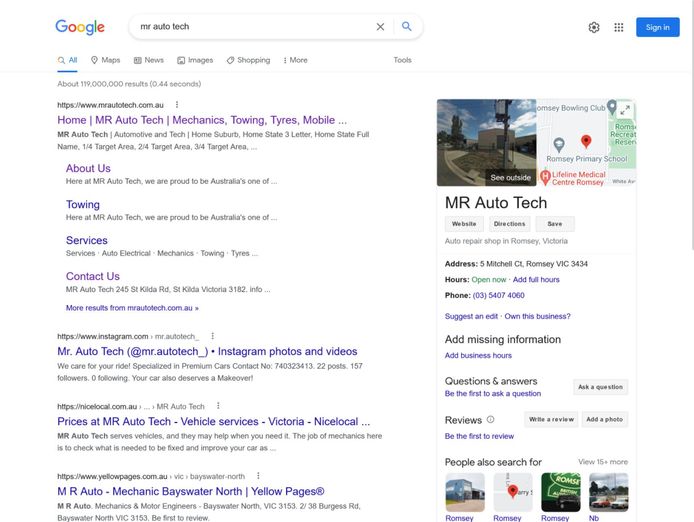Open Mr. Auto Tech Instagram result

pyautogui.click(x=207, y=352)
